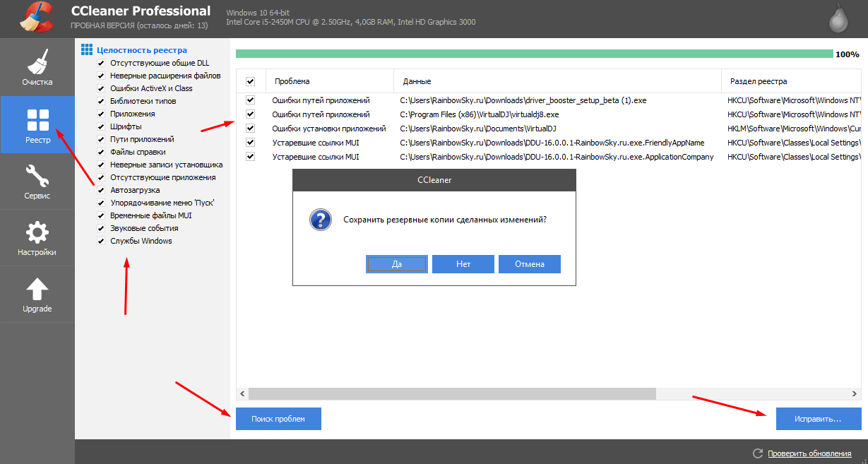Viewport: 868px width, 464px height.
Task: Cancel the dialog with Отмена
Action: coord(530,264)
